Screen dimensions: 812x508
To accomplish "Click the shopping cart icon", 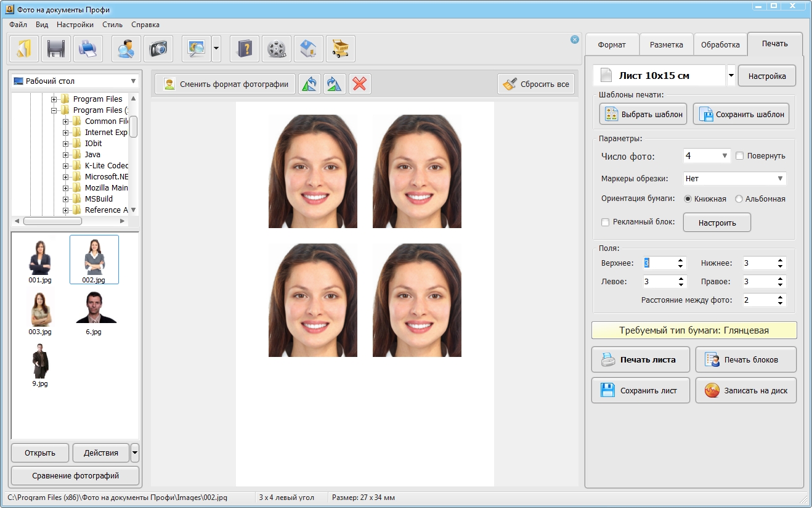I will [x=341, y=49].
